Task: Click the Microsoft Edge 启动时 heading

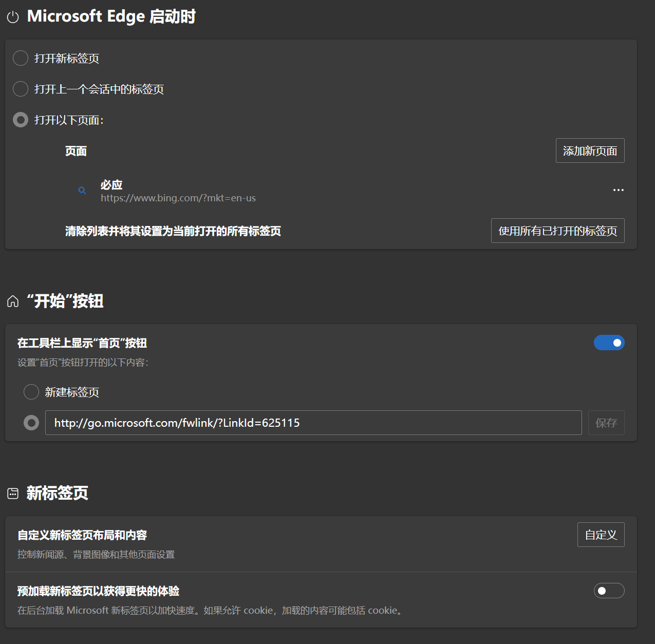Action: click(111, 16)
